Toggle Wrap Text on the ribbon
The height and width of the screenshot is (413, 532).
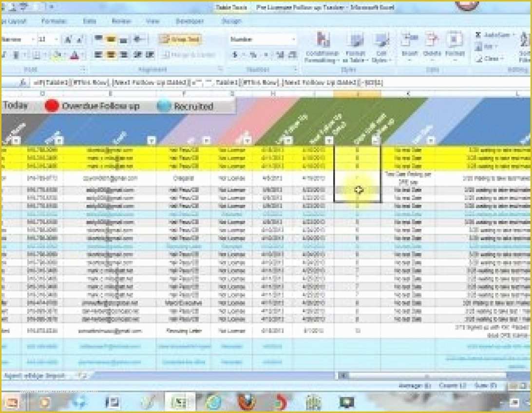[x=180, y=39]
